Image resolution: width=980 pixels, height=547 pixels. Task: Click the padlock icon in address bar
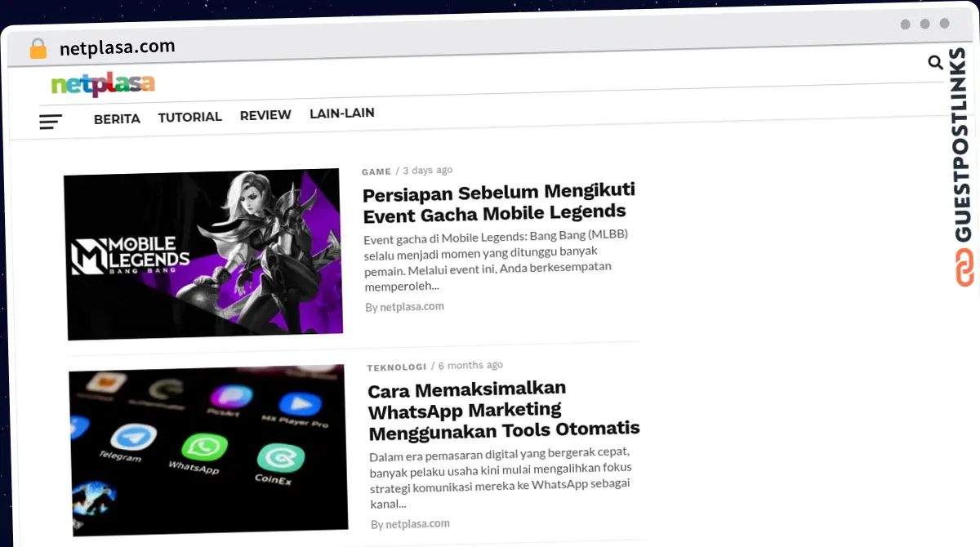[x=38, y=49]
